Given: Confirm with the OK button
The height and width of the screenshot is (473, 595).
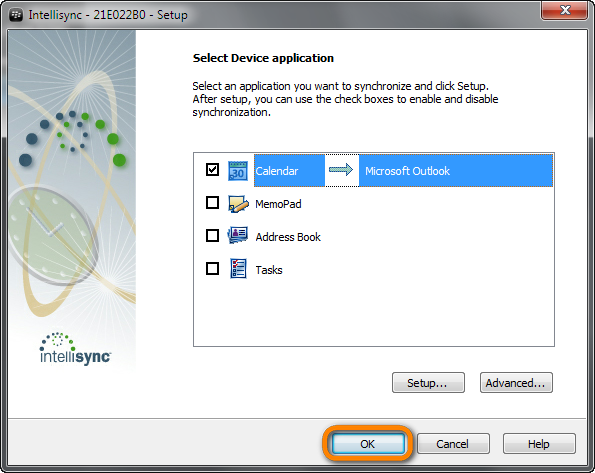Looking at the screenshot, I should 368,444.
